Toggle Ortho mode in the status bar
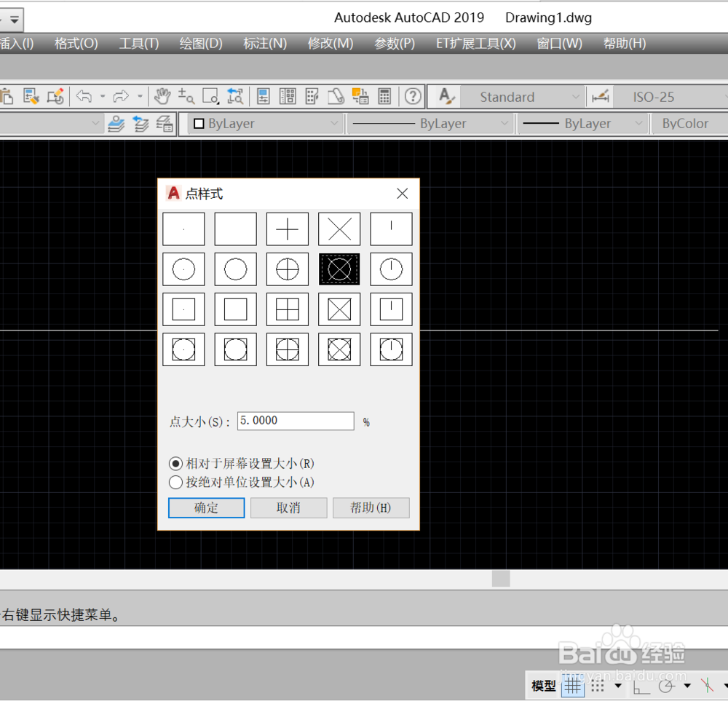 pyautogui.click(x=641, y=686)
